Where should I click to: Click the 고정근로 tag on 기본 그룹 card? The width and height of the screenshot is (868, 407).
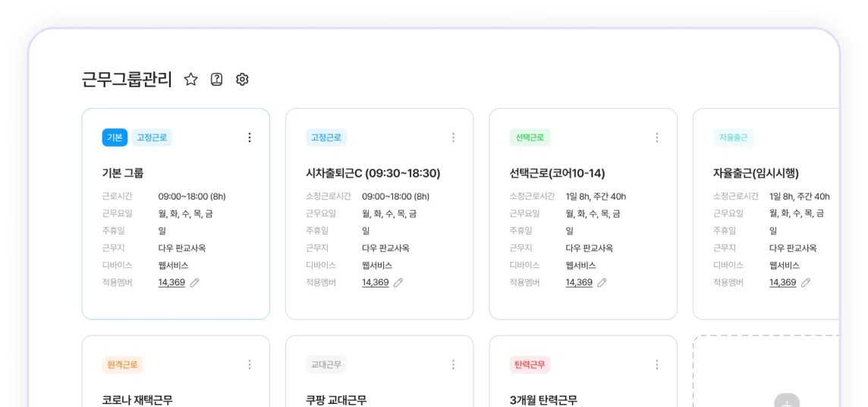click(x=153, y=138)
